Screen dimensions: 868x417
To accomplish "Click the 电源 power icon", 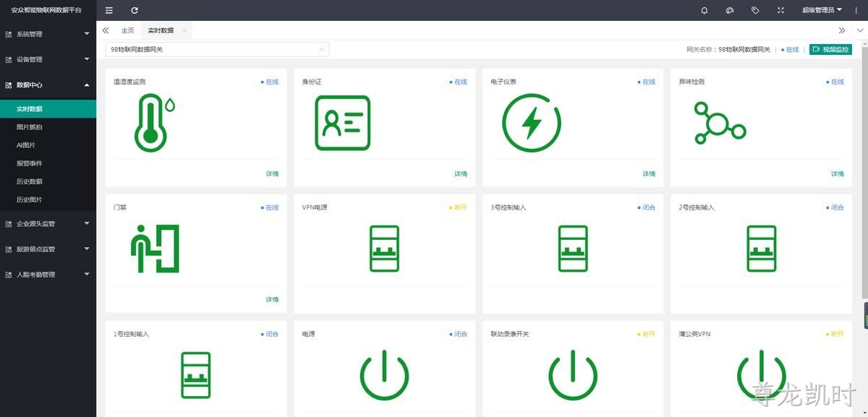I will point(384,375).
